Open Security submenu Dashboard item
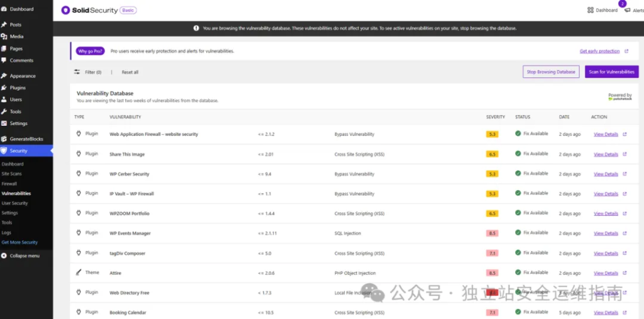The width and height of the screenshot is (644, 319). tap(13, 164)
